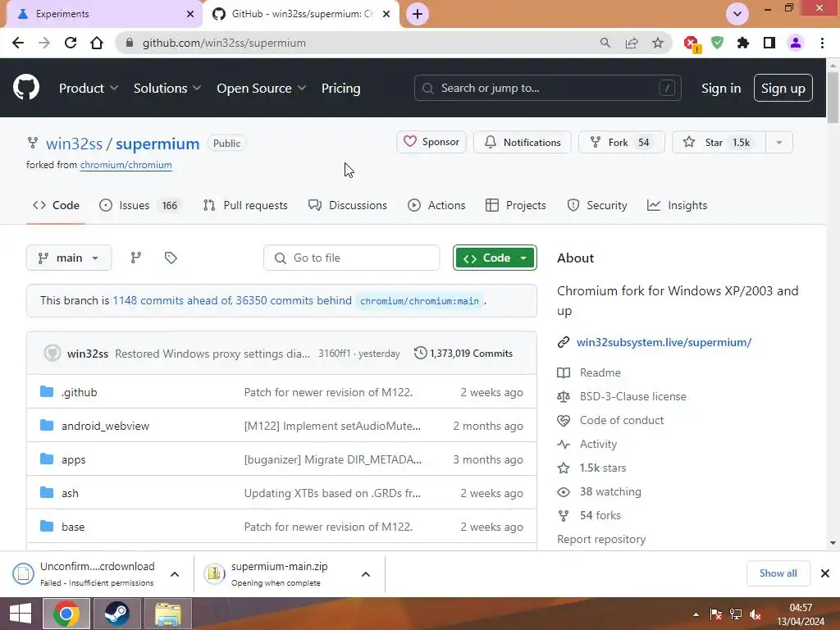Expand options for Unconfirmed crdownload item
This screenshot has height=630, width=840.
point(175,574)
